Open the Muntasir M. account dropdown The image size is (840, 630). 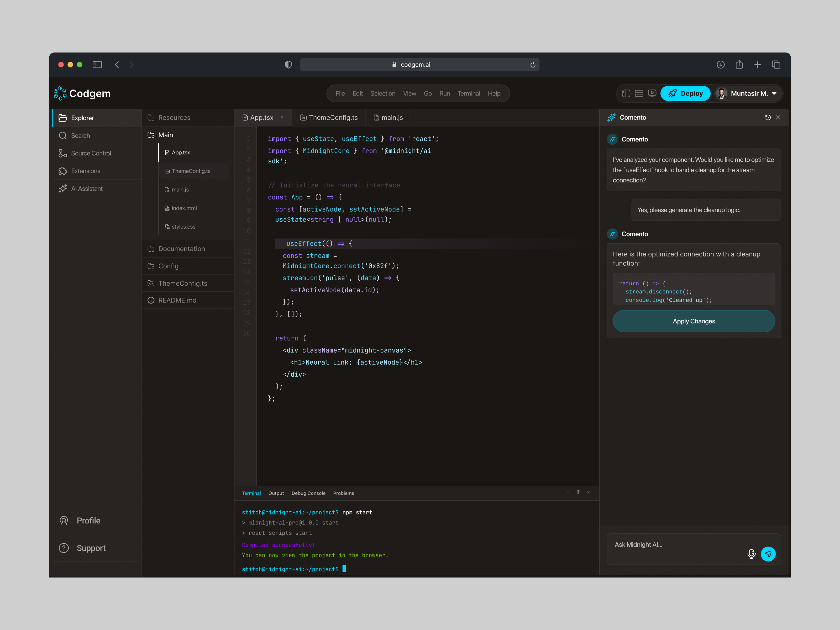pos(748,93)
